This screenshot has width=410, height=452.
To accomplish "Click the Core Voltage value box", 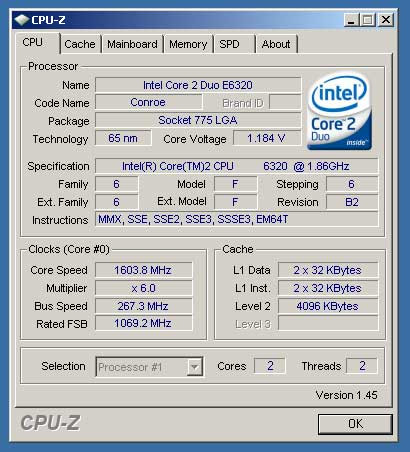I will tap(267, 138).
